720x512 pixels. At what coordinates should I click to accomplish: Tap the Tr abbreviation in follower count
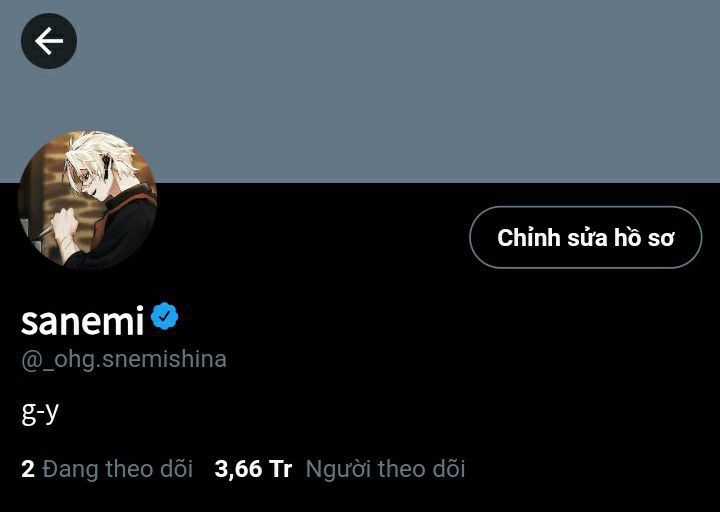click(x=281, y=469)
